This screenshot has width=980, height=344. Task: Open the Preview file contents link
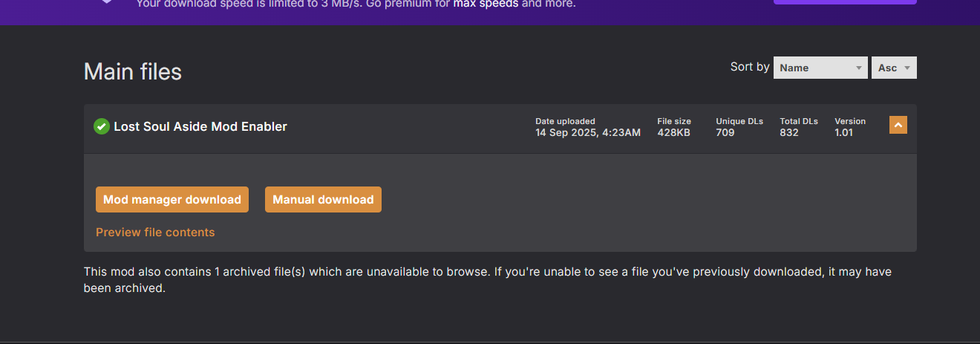pos(155,232)
